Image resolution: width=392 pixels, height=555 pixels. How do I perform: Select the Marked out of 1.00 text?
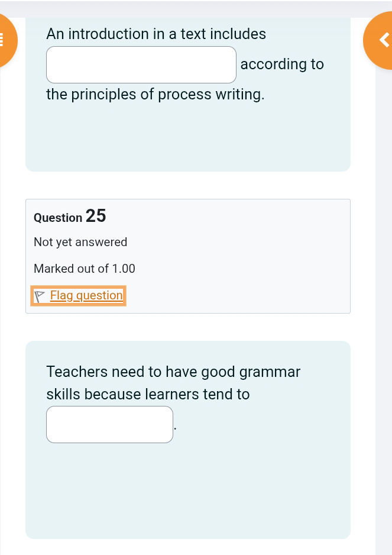(x=84, y=269)
